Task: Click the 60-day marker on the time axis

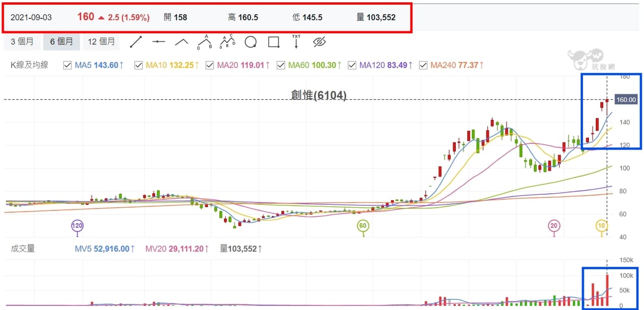Action: [x=363, y=226]
